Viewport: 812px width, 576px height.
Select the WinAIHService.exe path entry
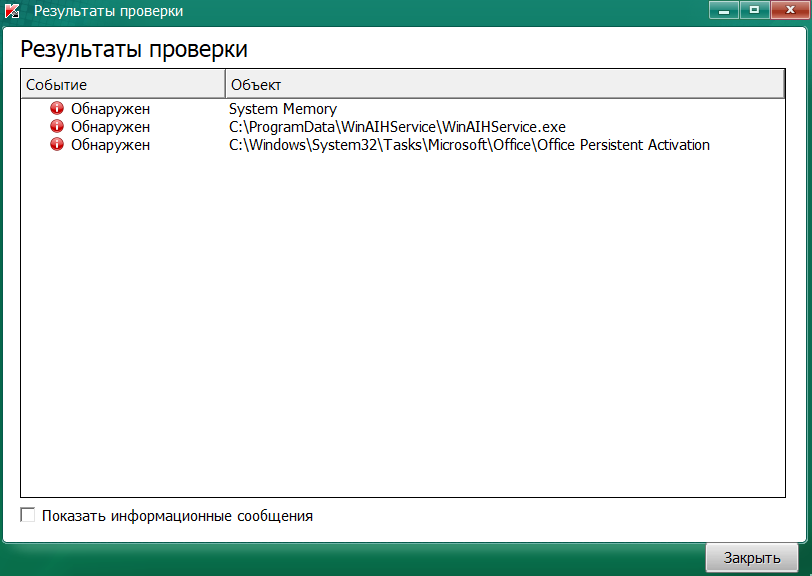pos(397,127)
